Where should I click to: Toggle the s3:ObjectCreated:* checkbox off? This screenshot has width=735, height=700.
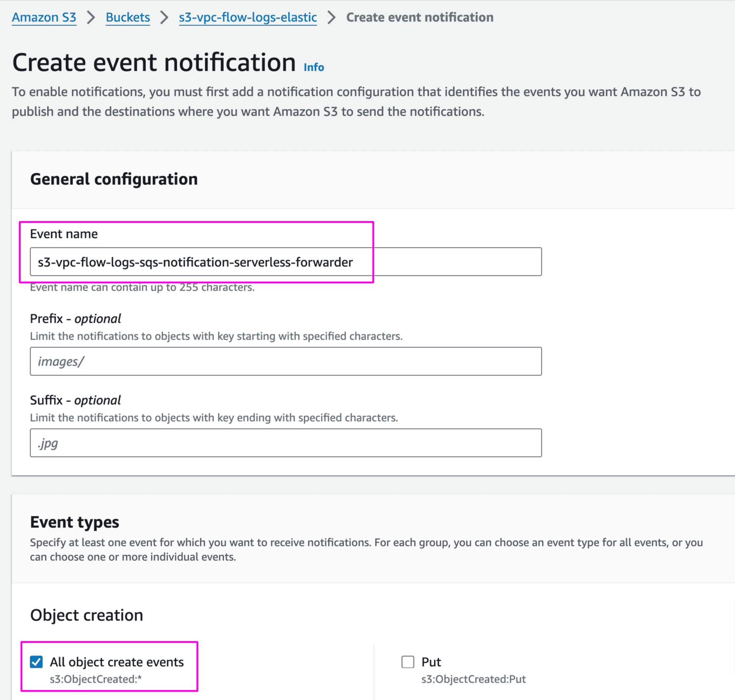pyautogui.click(x=37, y=662)
